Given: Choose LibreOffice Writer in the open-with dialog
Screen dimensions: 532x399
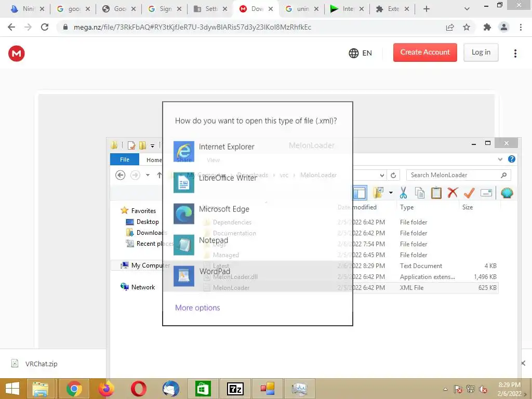Looking at the screenshot, I should 257,182.
